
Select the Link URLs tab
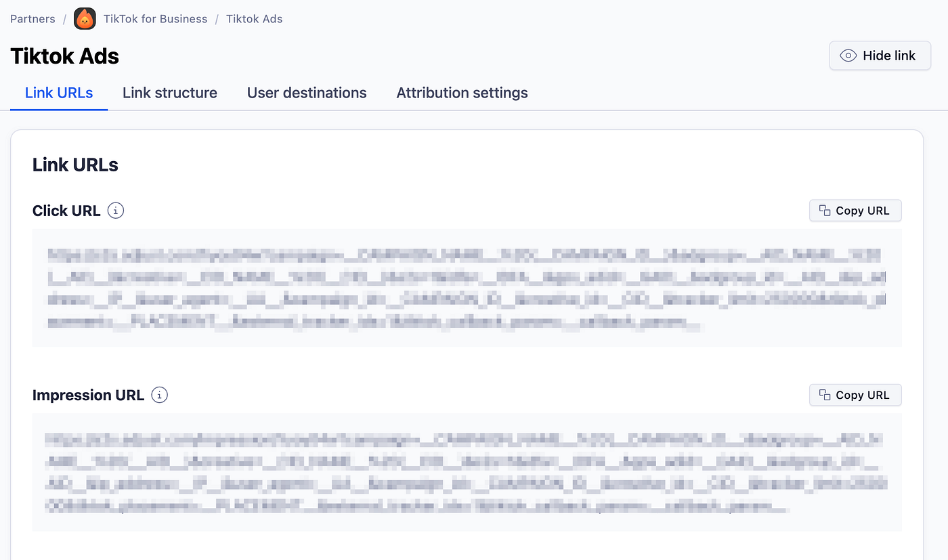[x=59, y=93]
